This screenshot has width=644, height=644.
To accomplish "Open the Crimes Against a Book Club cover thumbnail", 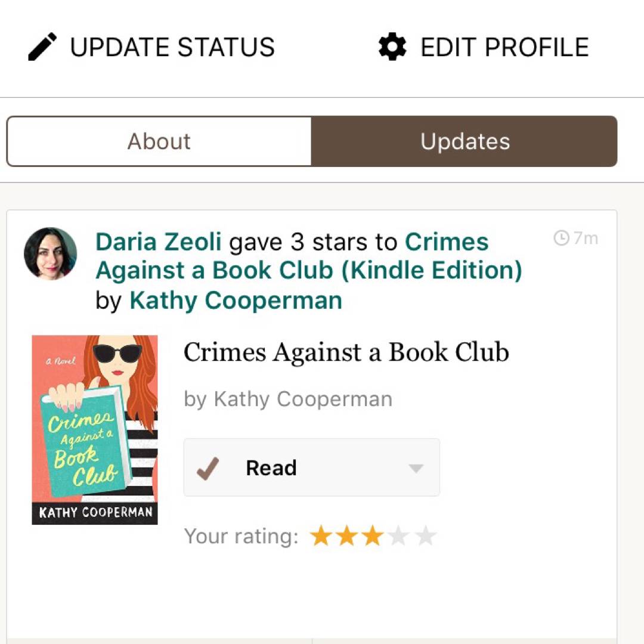I will point(95,429).
